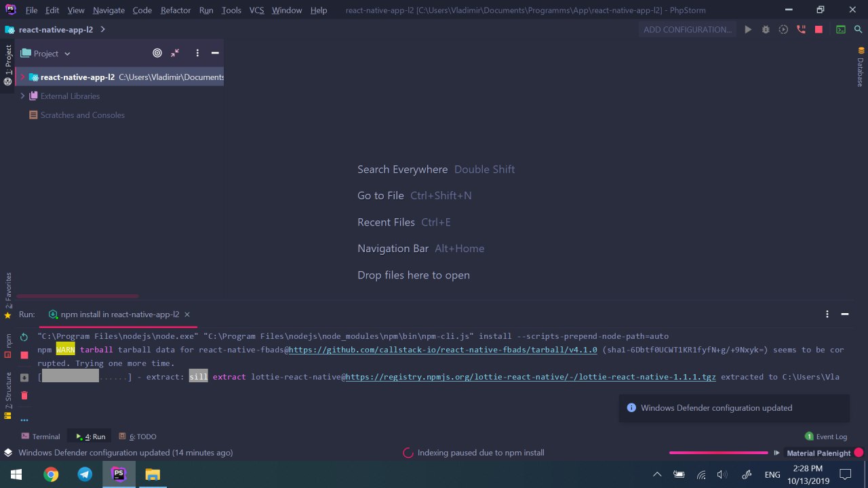Open Run panel options (three dots)
868x488 pixels.
(x=827, y=314)
